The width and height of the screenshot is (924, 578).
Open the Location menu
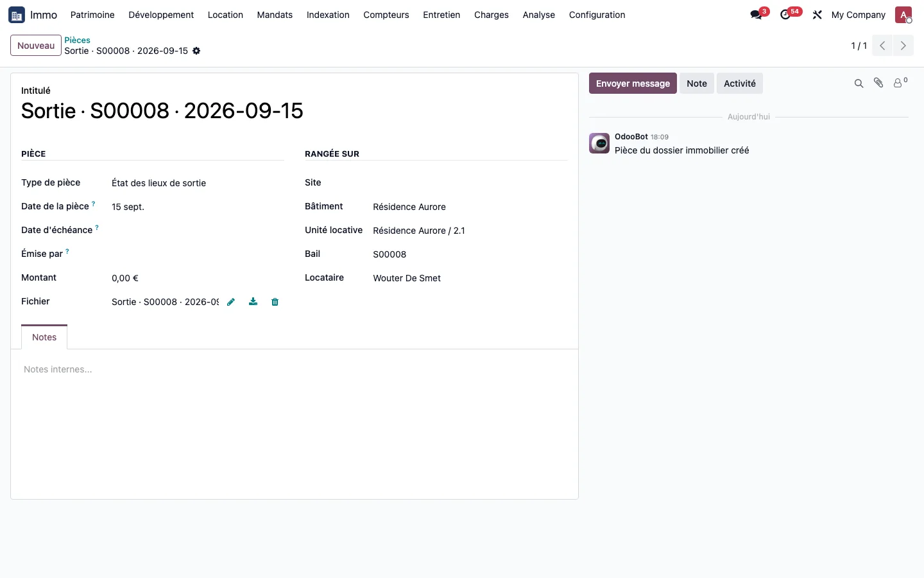(225, 15)
